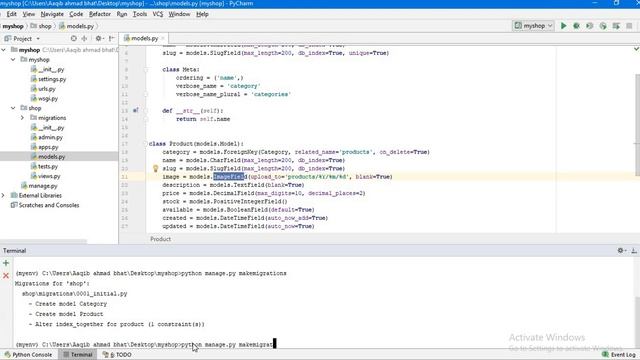The height and width of the screenshot is (360, 640).
Task: Click the override gutter icon near __str__
Action: 136,111
